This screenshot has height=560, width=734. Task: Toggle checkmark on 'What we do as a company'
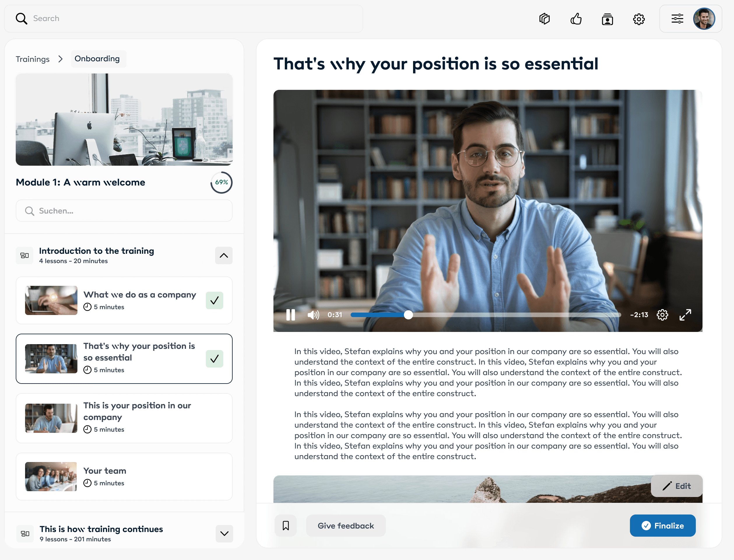pyautogui.click(x=214, y=300)
